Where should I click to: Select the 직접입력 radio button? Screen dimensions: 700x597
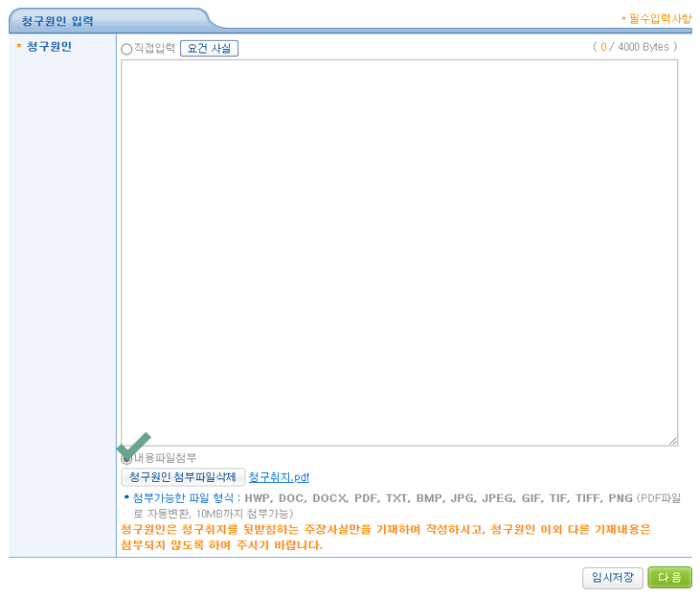click(127, 49)
